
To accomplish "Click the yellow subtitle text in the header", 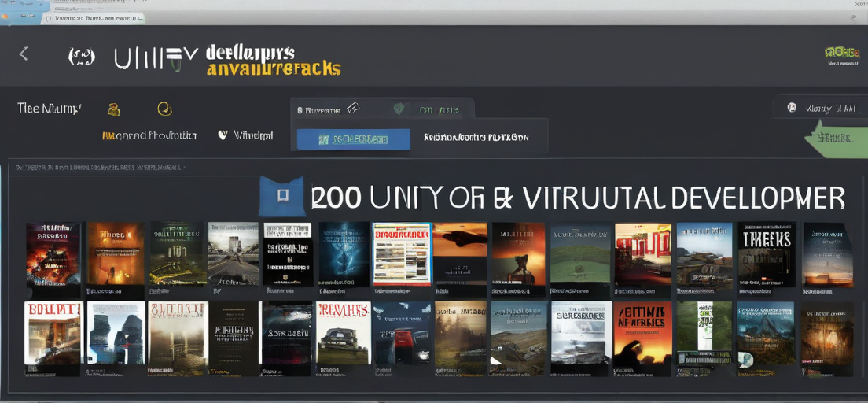I will coord(274,68).
